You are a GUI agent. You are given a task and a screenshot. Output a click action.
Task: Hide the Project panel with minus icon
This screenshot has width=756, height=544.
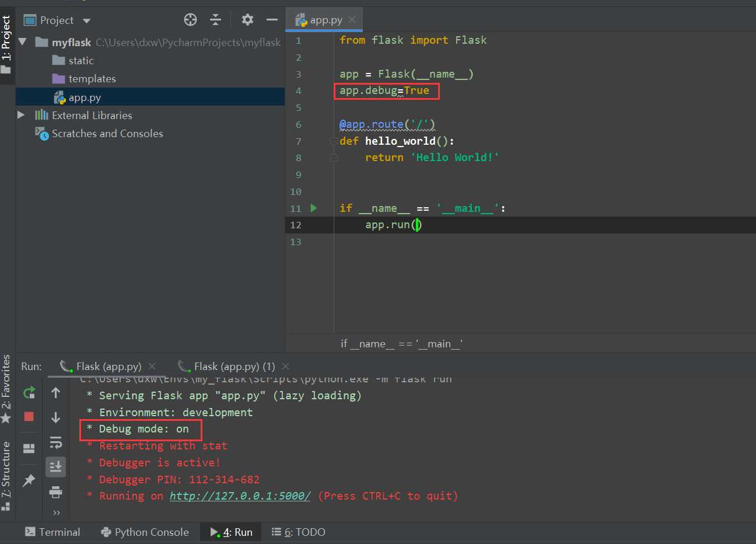[272, 20]
